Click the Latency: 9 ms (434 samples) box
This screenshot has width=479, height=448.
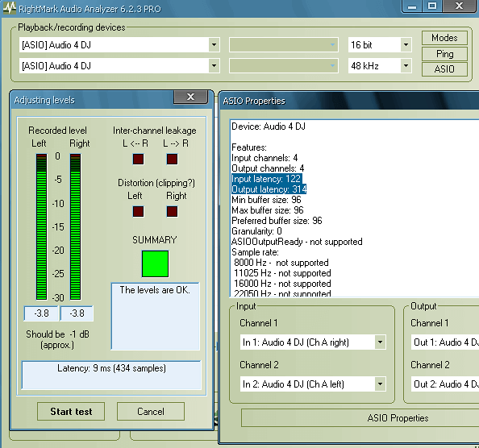click(111, 375)
